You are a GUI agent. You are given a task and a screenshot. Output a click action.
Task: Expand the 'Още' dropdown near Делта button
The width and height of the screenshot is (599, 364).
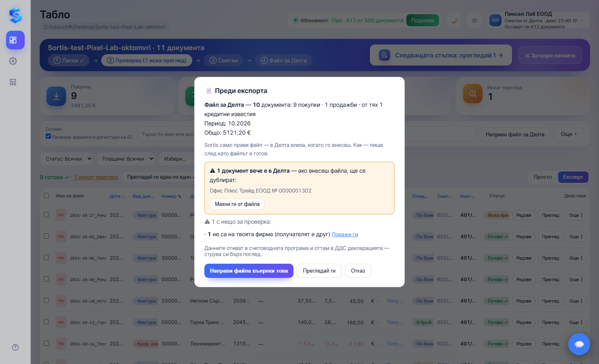[x=569, y=134]
